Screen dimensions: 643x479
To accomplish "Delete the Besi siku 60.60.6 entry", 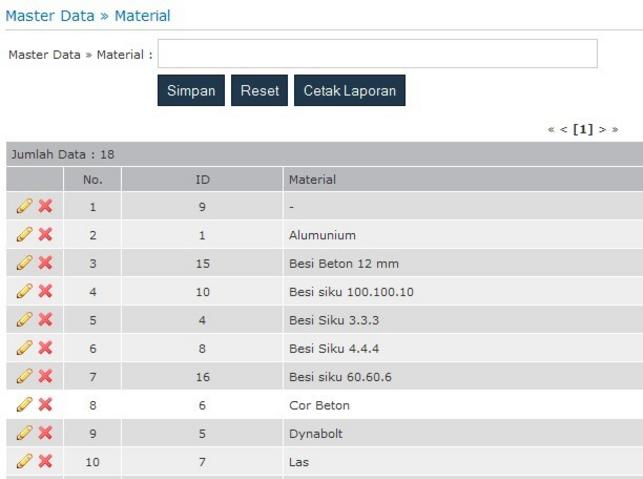I will tap(45, 377).
